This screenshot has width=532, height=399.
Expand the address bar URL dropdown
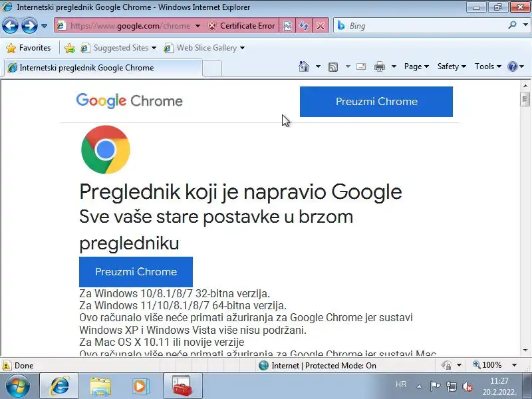[198, 26]
